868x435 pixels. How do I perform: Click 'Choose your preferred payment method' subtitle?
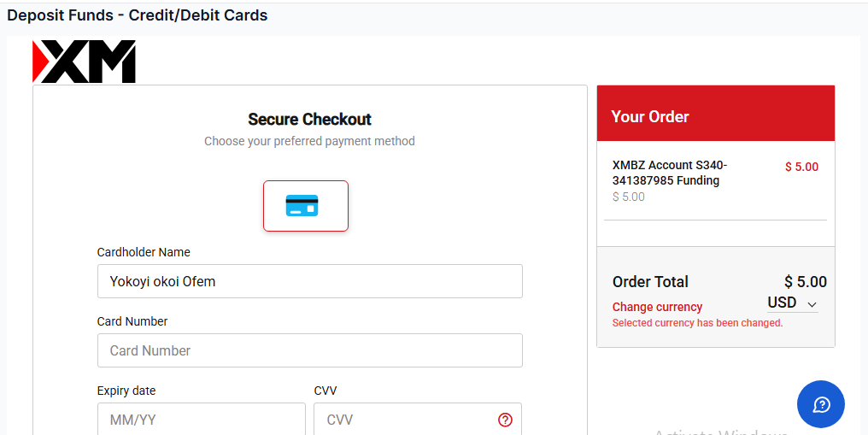309,141
